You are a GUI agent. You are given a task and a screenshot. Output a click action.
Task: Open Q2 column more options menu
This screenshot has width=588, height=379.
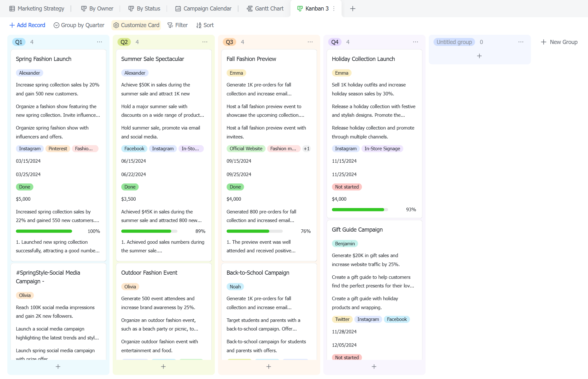point(205,42)
